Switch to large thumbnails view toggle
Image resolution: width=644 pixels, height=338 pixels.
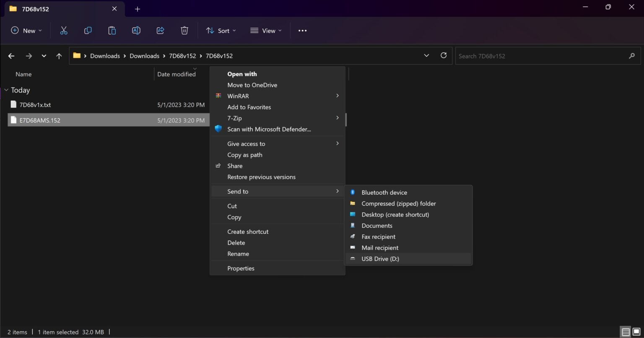tap(636, 332)
